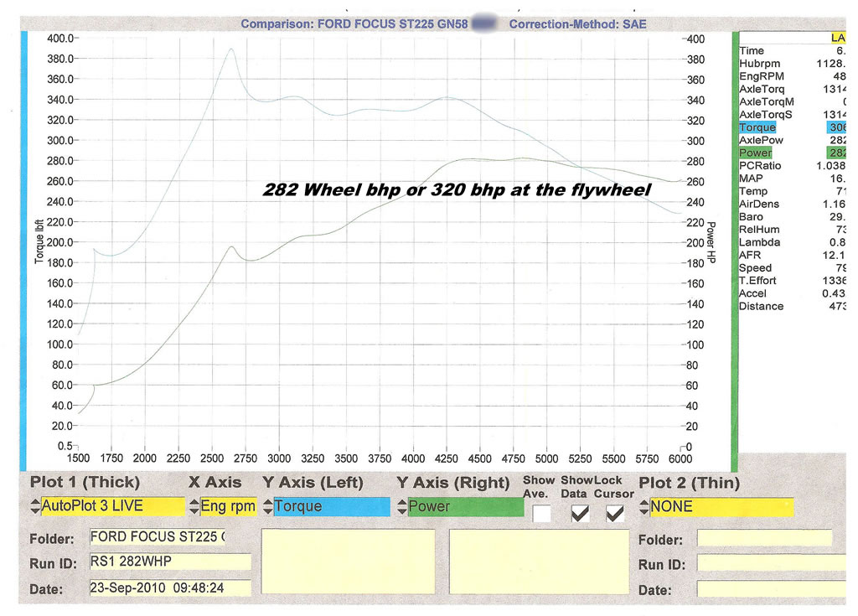Toggle the Show Ave. checkbox

point(542,514)
